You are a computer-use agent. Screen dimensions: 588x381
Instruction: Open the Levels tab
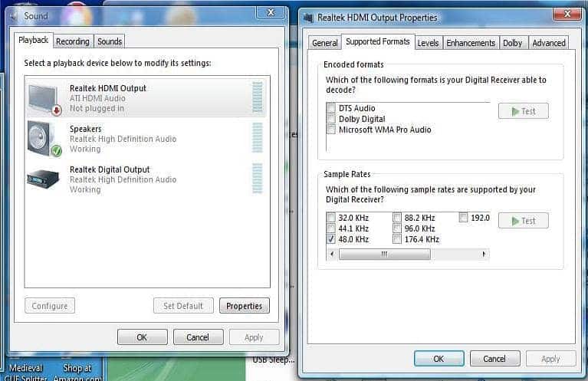coord(428,43)
